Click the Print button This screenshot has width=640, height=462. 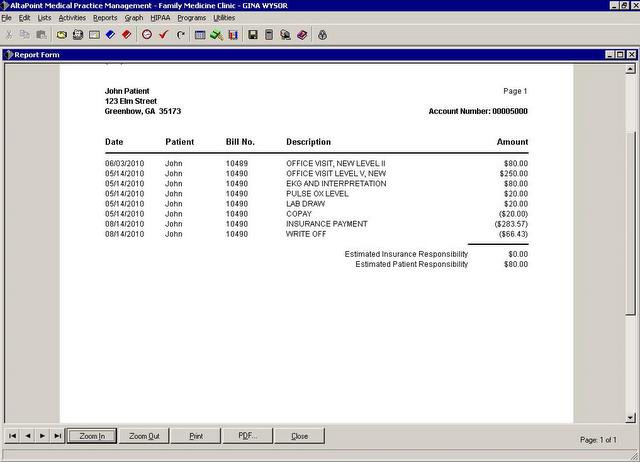pyautogui.click(x=196, y=436)
